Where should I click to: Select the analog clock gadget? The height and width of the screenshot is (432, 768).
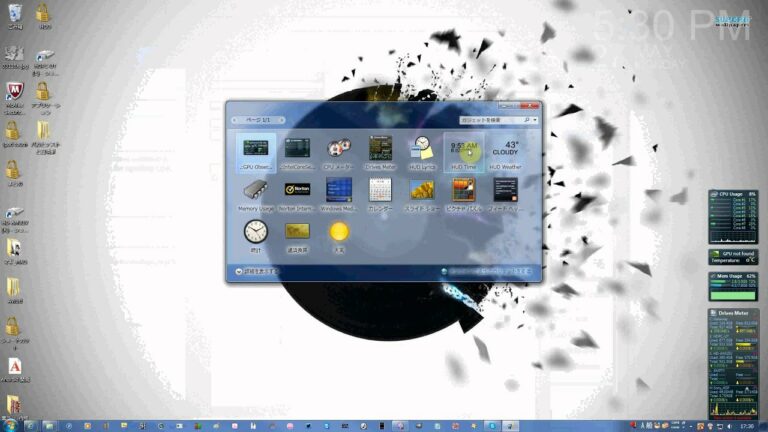[255, 232]
